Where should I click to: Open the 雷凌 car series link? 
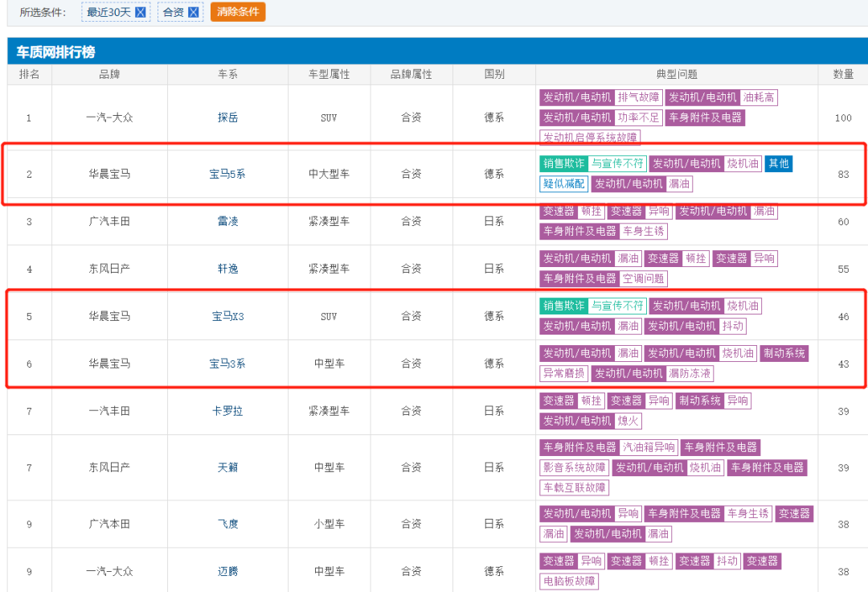227,221
